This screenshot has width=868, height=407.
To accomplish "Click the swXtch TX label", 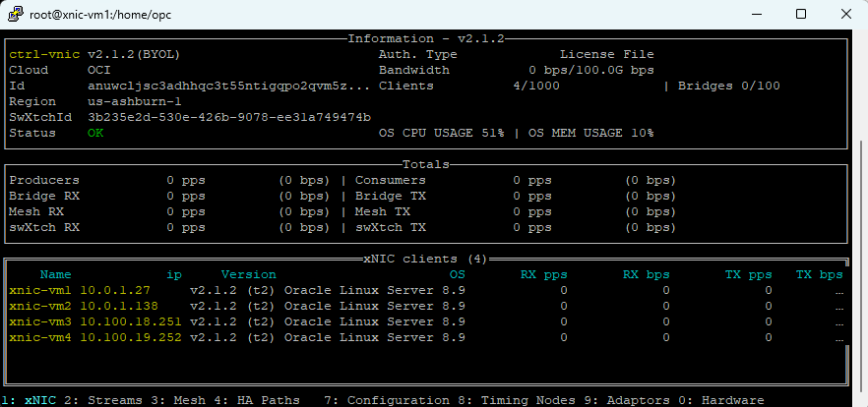I will pos(391,227).
